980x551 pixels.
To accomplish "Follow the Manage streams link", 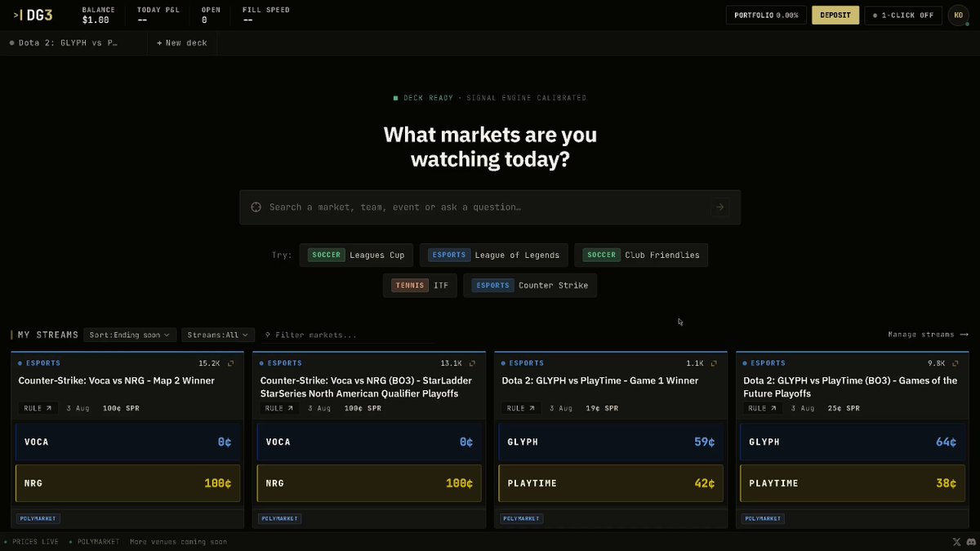I will 928,335.
